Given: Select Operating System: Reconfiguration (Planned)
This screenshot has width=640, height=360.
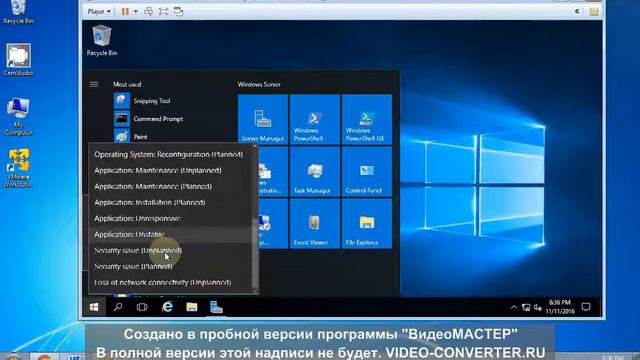Looking at the screenshot, I should [x=170, y=154].
